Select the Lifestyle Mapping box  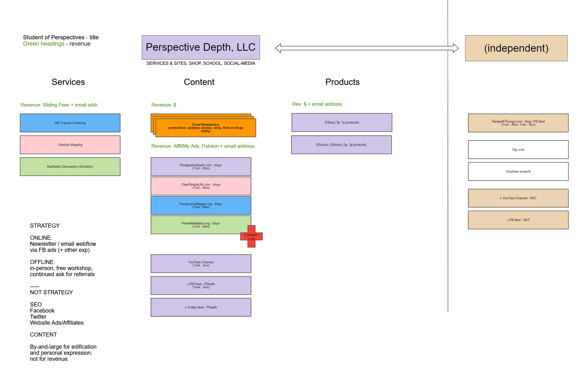click(70, 145)
